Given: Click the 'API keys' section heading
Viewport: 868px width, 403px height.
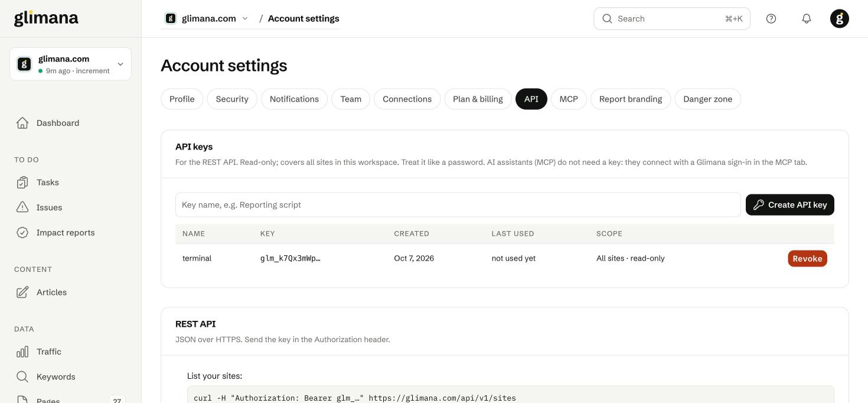Looking at the screenshot, I should tap(194, 147).
